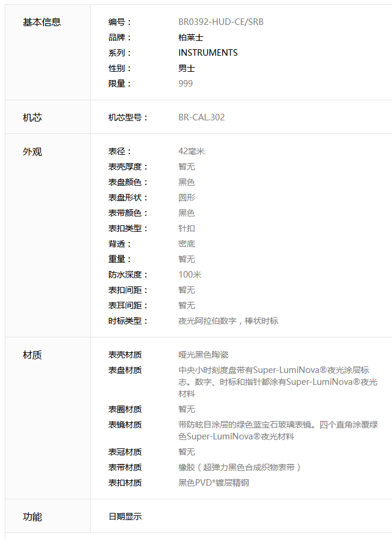Click the 机芯 section heading
392x539 pixels.
32,117
